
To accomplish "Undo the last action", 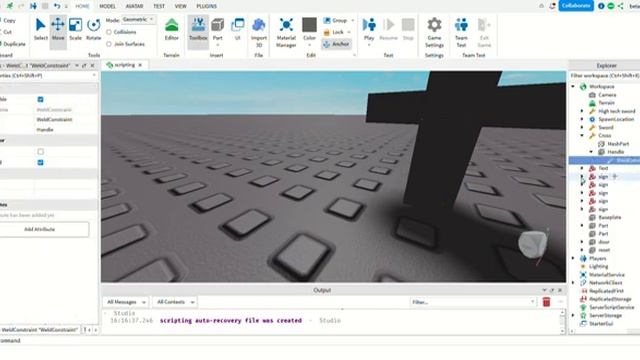I will (57, 6).
